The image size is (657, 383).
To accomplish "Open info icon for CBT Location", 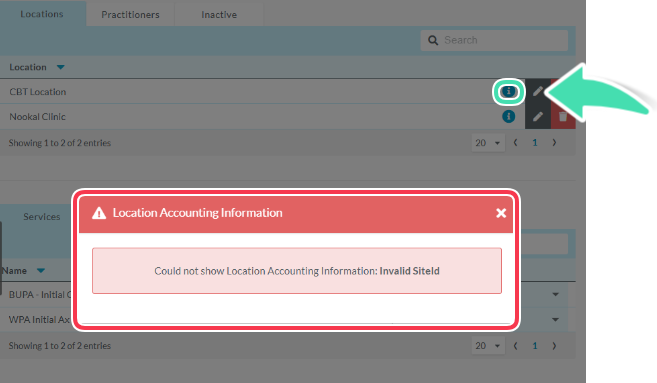I will (x=508, y=91).
